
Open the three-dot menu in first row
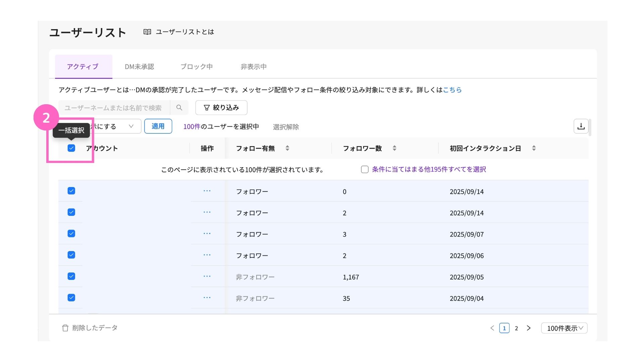pos(207,191)
